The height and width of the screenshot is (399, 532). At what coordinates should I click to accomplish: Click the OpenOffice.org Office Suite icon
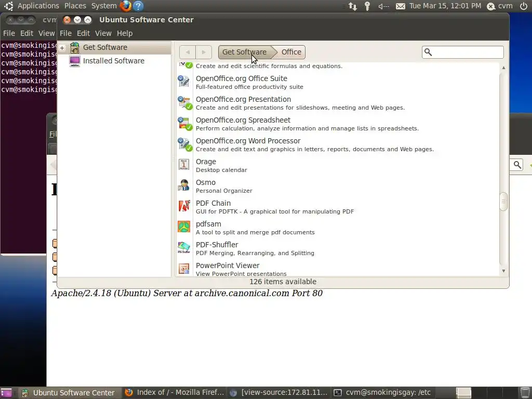tap(184, 82)
